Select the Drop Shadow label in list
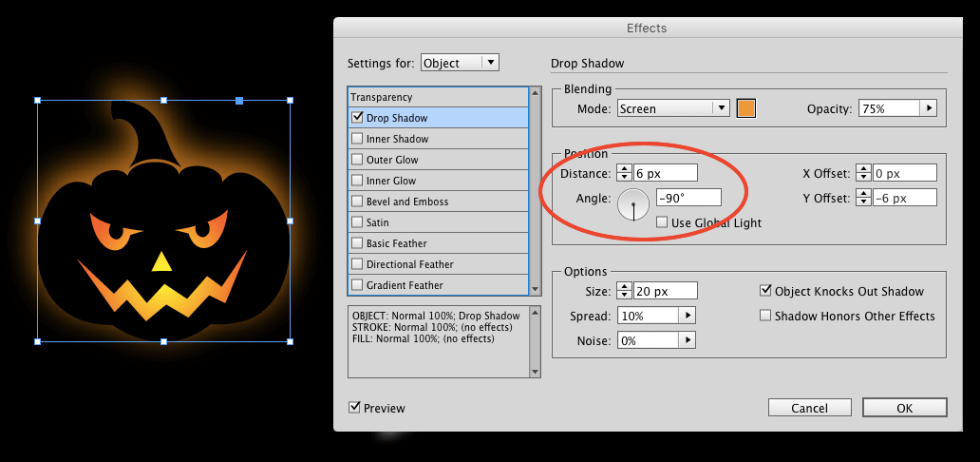The height and width of the screenshot is (462, 980). pyautogui.click(x=397, y=118)
